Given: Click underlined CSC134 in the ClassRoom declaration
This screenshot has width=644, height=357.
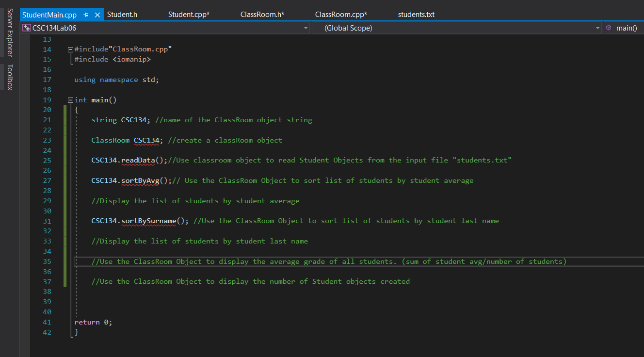Looking at the screenshot, I should [x=146, y=140].
